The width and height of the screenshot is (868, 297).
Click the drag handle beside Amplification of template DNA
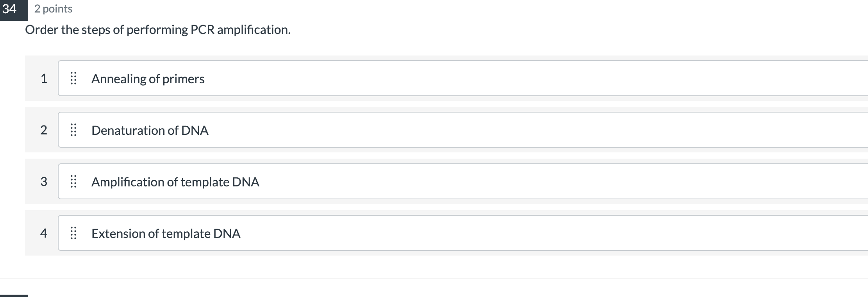pyautogui.click(x=74, y=181)
